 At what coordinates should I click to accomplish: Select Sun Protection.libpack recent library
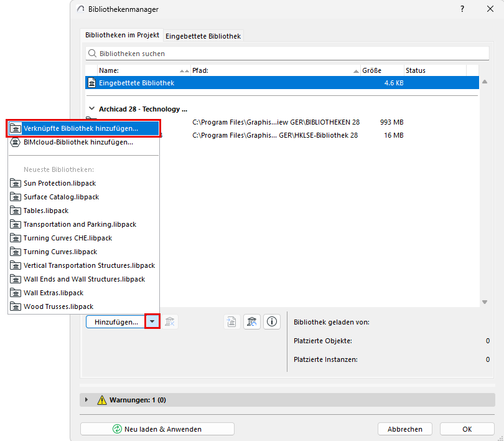(83, 183)
